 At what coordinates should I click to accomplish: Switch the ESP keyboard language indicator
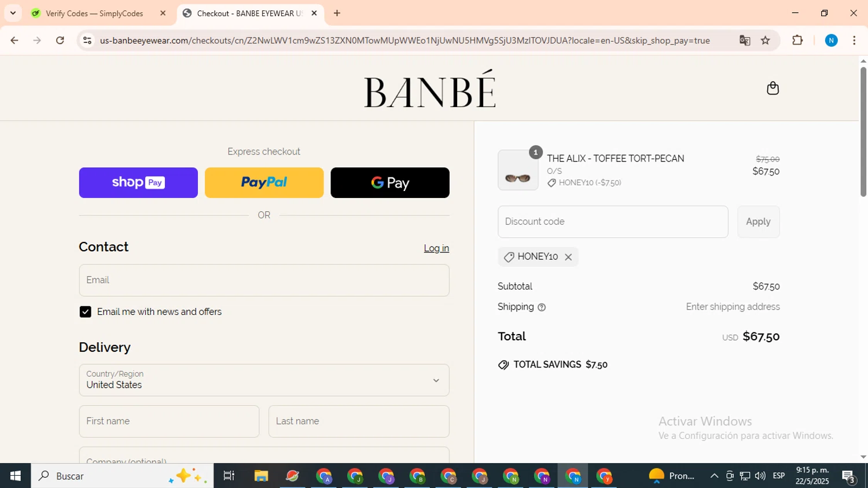point(779,476)
